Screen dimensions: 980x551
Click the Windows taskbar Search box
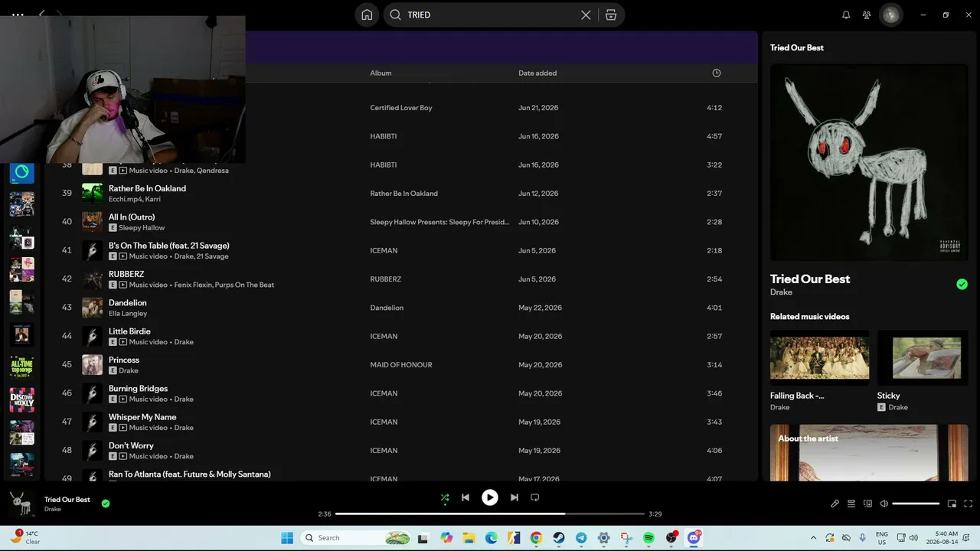(x=356, y=538)
